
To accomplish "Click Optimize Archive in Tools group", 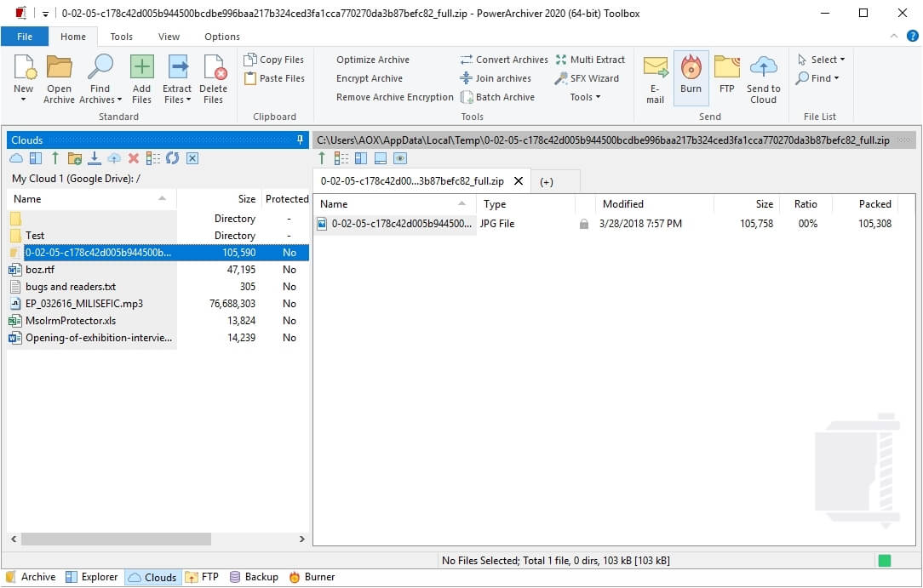I will (372, 60).
